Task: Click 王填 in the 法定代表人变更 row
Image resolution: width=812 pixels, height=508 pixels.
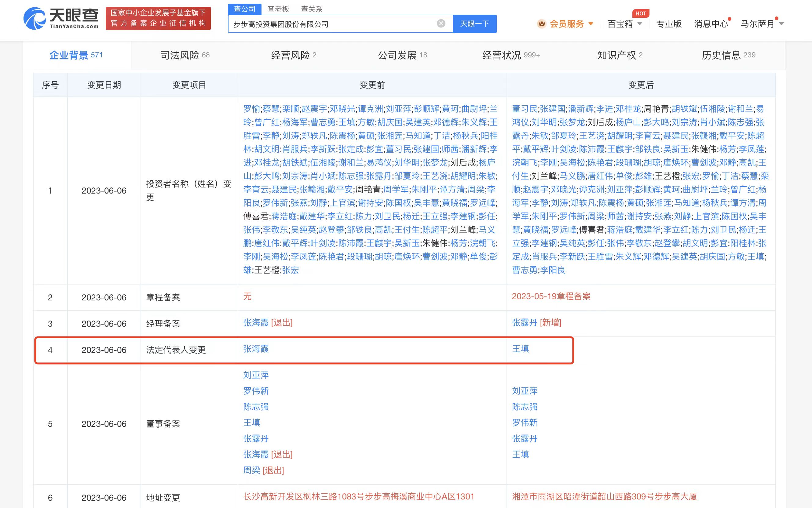Action: [521, 349]
